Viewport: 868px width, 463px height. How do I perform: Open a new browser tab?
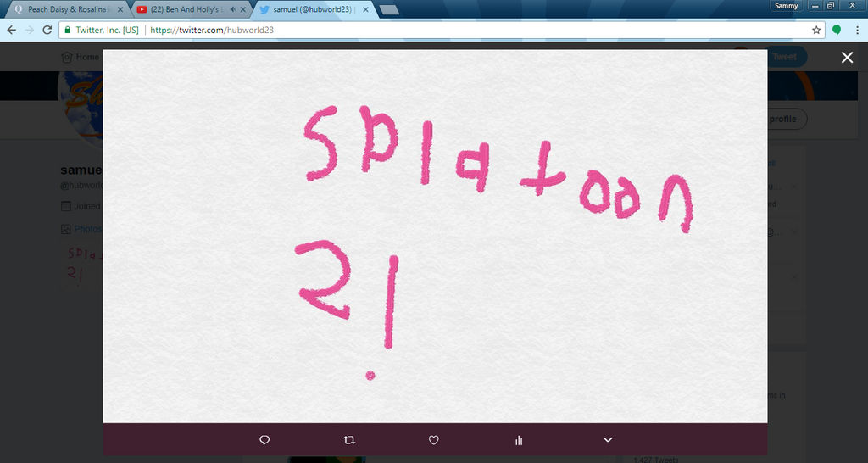coord(389,9)
